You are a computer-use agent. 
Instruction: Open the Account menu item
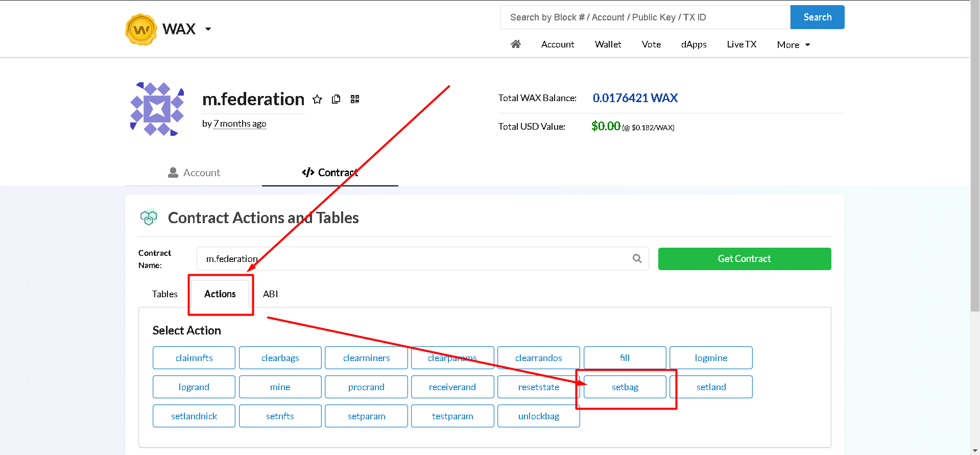pyautogui.click(x=558, y=44)
